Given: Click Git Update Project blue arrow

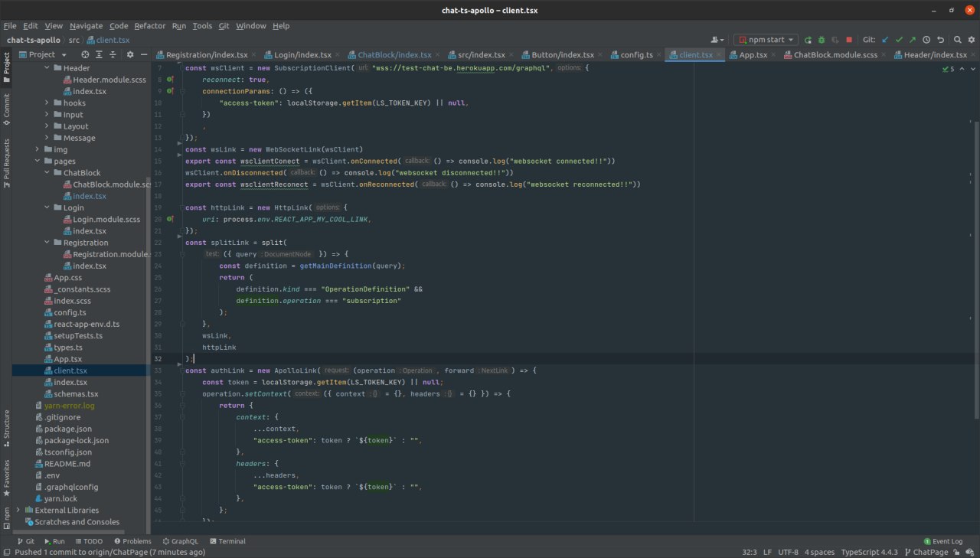Looking at the screenshot, I should point(885,40).
